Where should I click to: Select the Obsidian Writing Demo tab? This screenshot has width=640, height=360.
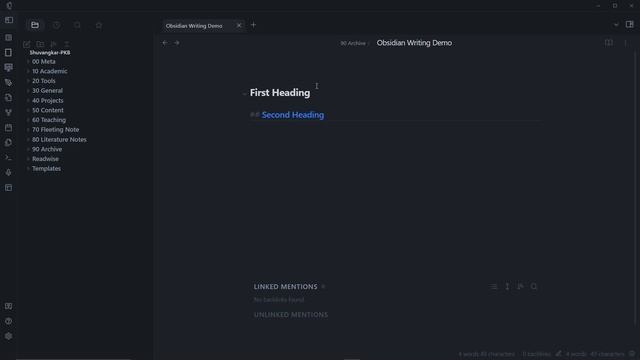(x=194, y=26)
